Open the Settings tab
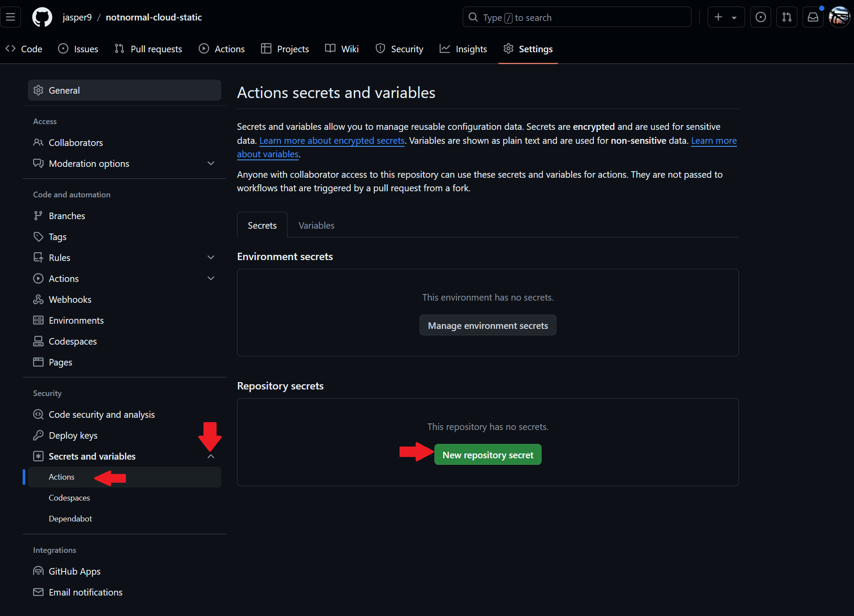Screen dimensions: 854x616 528,49
